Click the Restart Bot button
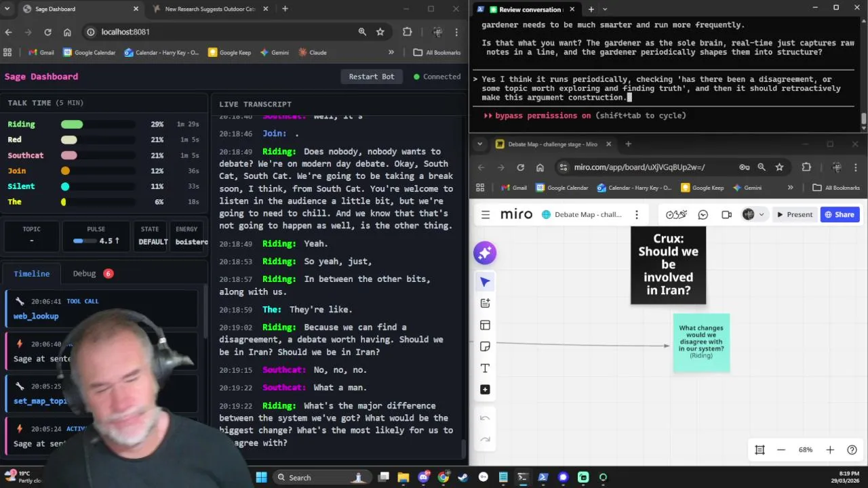The image size is (868, 488). click(372, 77)
